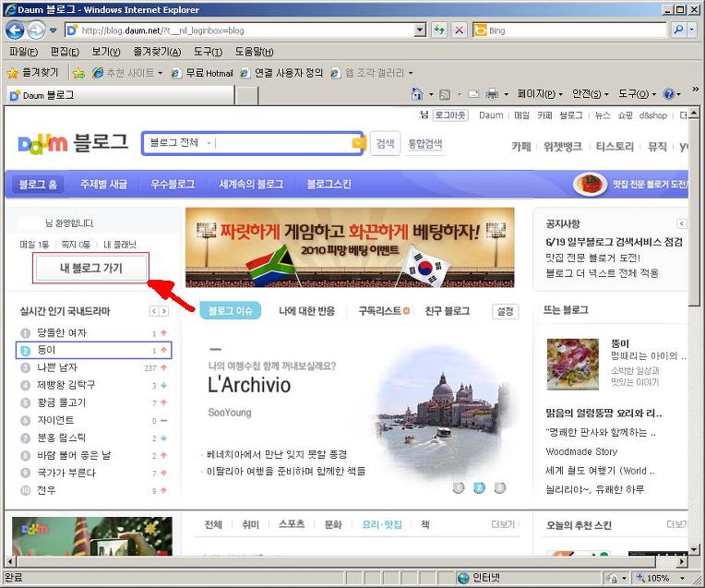Screen dimensions: 705x588
Task: Click previous arrow in 실시간 인기 국내드라마
Action: [x=154, y=311]
